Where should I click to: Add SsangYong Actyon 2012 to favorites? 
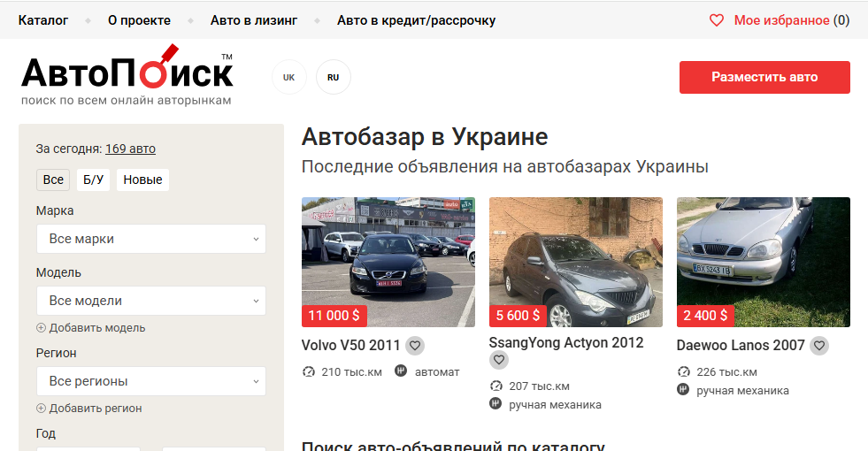[x=499, y=360]
